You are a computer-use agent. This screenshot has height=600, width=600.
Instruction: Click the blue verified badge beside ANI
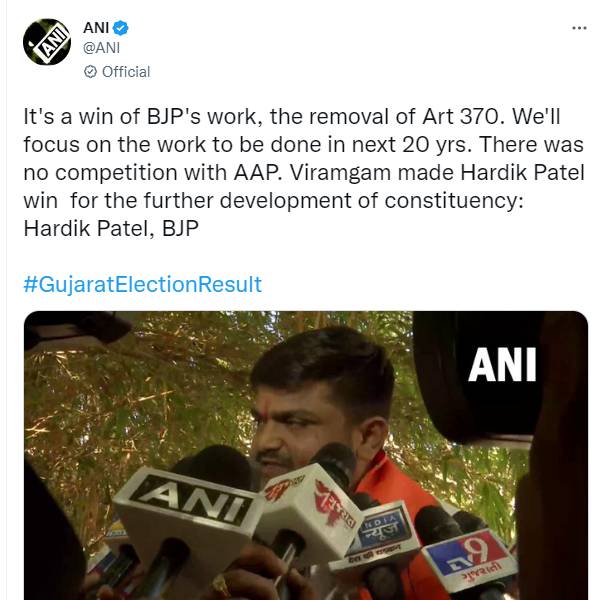tap(121, 28)
